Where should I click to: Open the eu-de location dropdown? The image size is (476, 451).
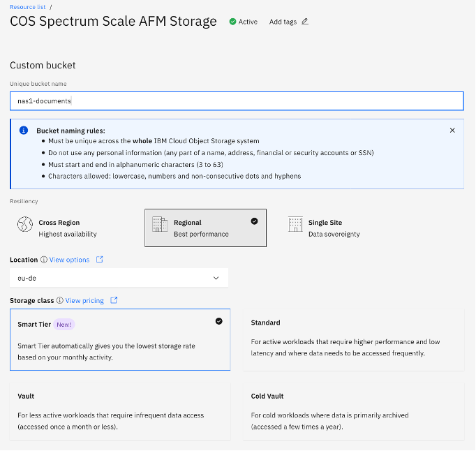point(119,278)
